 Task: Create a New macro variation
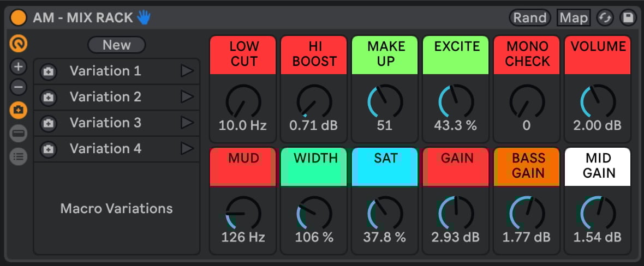point(117,45)
